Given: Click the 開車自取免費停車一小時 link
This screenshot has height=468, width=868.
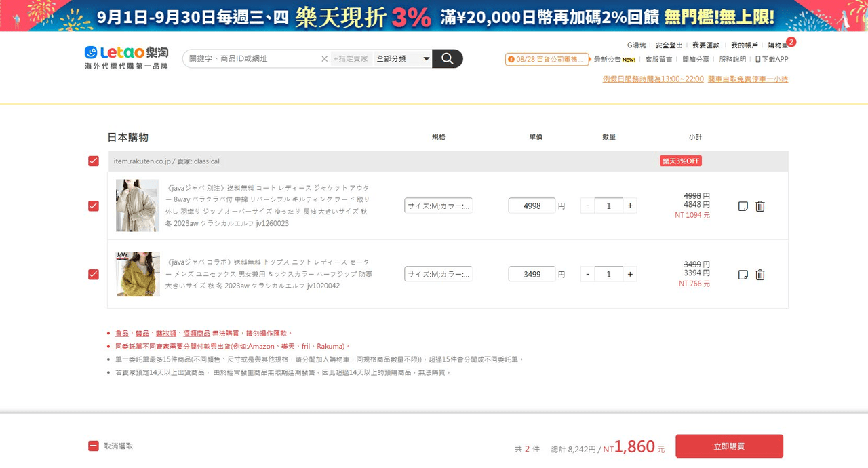Looking at the screenshot, I should tap(748, 79).
